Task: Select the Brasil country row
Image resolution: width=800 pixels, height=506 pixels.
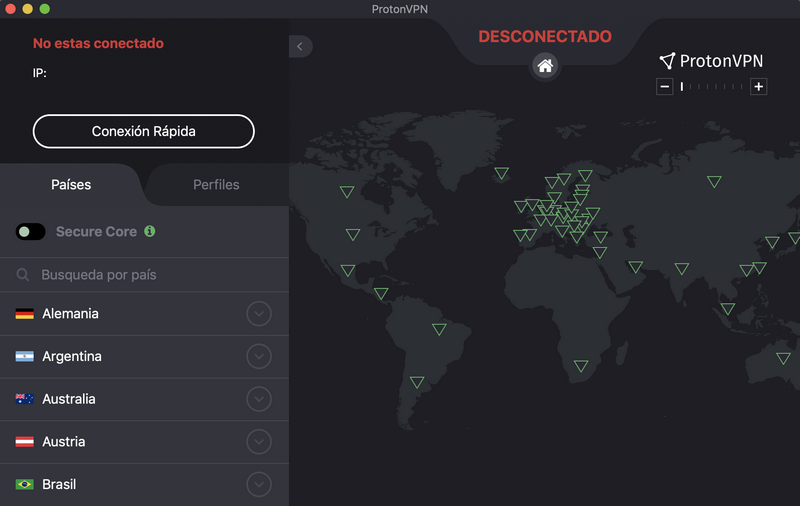Action: (x=144, y=484)
